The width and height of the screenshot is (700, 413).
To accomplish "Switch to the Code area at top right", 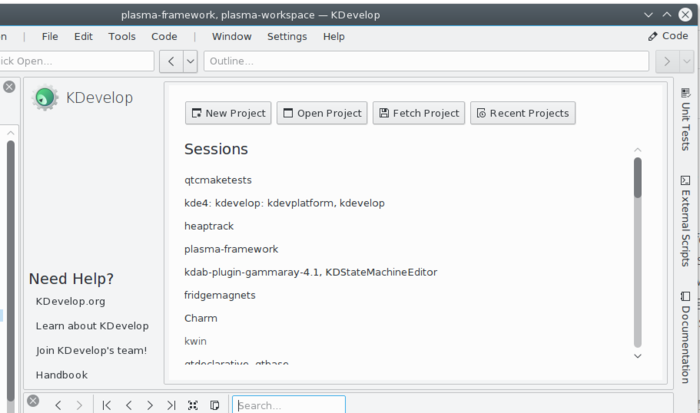I will pos(668,36).
